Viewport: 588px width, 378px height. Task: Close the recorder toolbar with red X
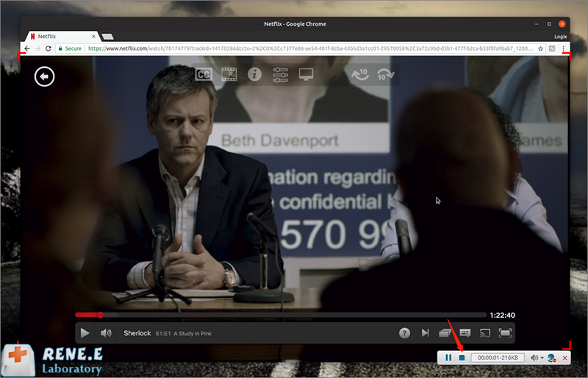[564, 358]
